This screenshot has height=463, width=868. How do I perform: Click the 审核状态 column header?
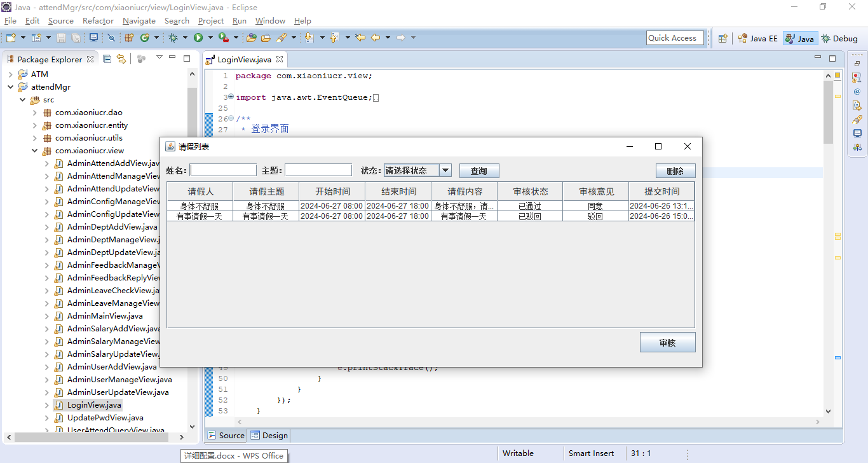tap(530, 191)
